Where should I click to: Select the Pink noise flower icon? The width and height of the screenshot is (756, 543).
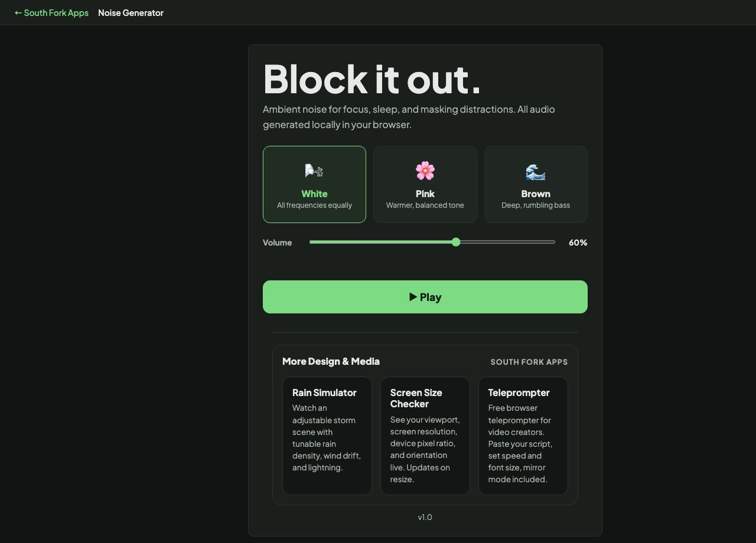pyautogui.click(x=425, y=171)
